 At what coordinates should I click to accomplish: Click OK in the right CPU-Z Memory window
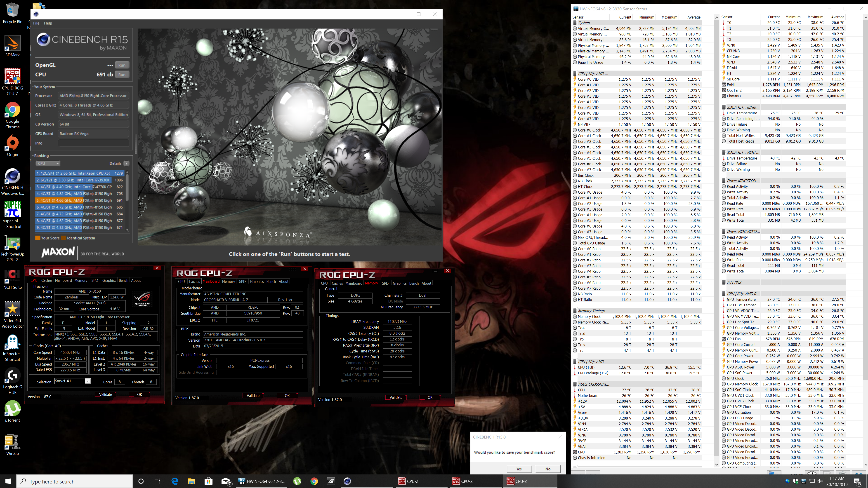tap(430, 397)
